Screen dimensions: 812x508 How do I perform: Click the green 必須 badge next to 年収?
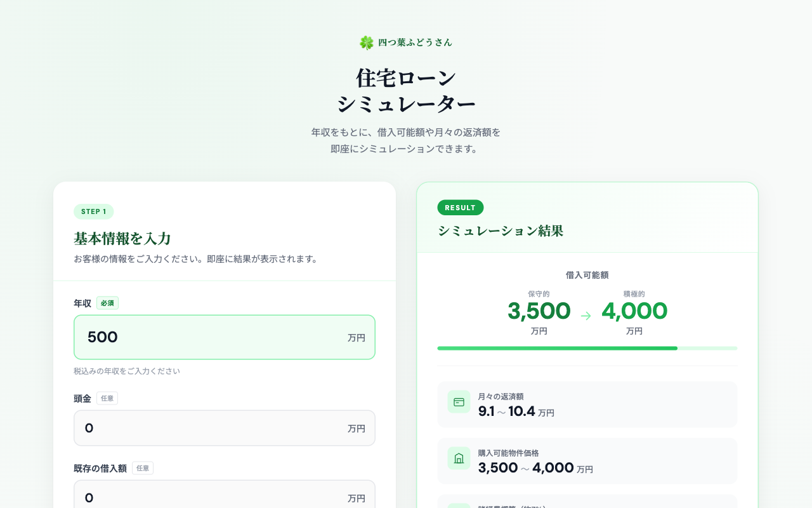pos(107,303)
